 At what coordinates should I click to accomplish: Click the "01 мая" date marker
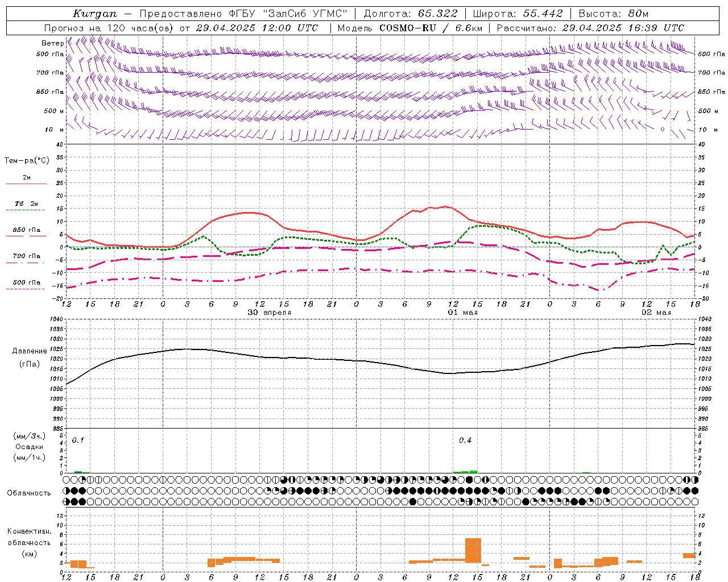[x=462, y=313]
